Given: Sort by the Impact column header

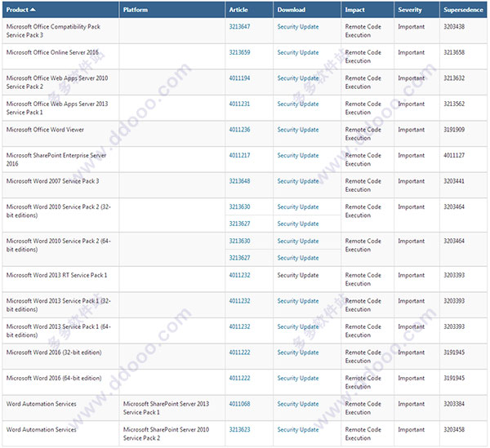Looking at the screenshot, I should pyautogui.click(x=354, y=10).
